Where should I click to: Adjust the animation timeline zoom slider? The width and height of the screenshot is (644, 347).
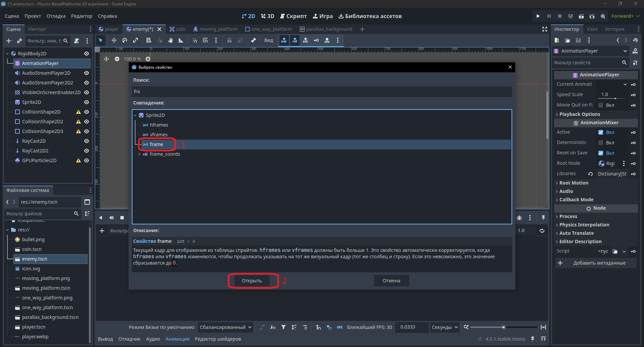[x=503, y=327]
